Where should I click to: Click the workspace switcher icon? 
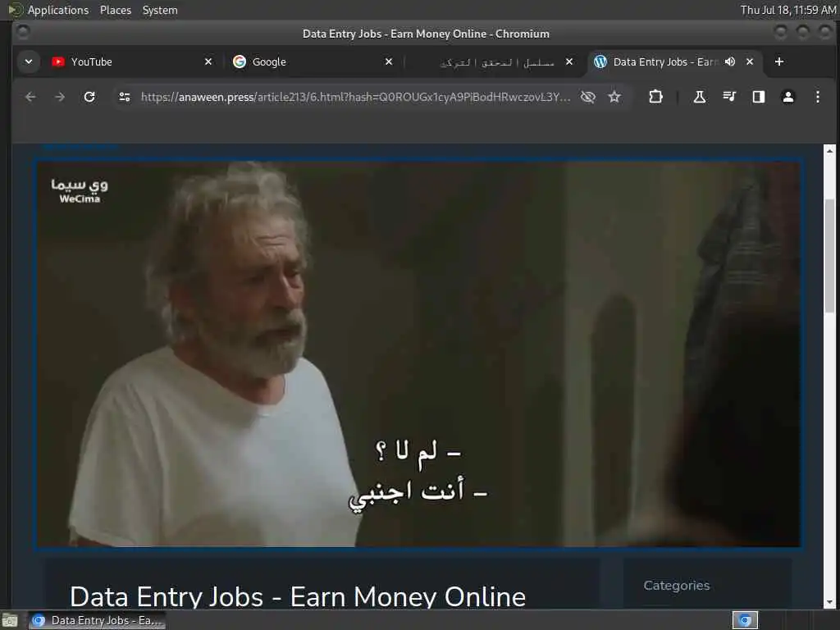[x=745, y=620]
